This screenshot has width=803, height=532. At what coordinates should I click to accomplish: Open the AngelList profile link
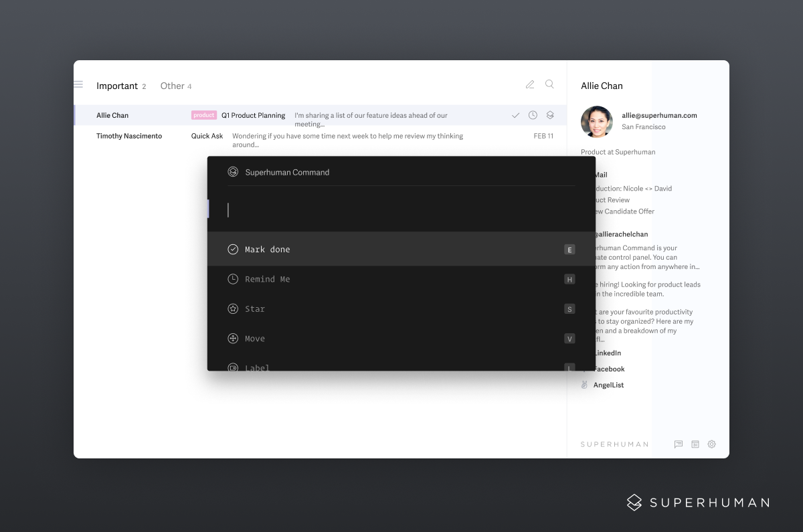[608, 384]
